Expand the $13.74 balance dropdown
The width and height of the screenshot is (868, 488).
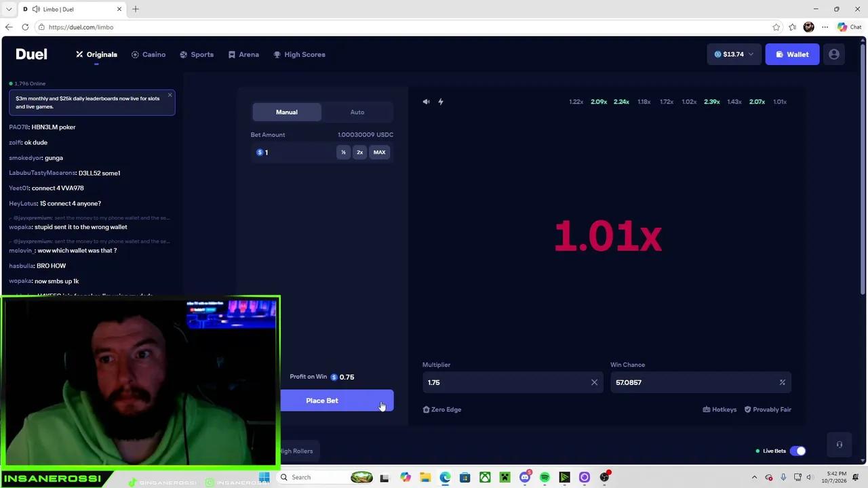[734, 54]
